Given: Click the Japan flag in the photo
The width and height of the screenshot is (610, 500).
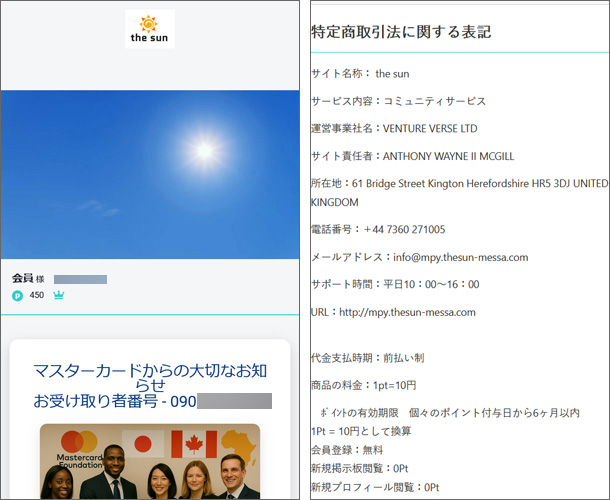Looking at the screenshot, I should tap(142, 443).
